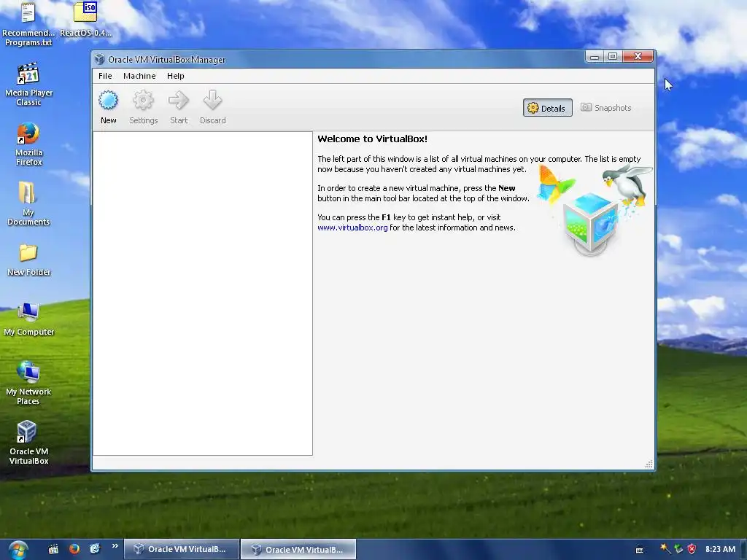Click the Welcome to VirtualBox! heading

tap(373, 139)
